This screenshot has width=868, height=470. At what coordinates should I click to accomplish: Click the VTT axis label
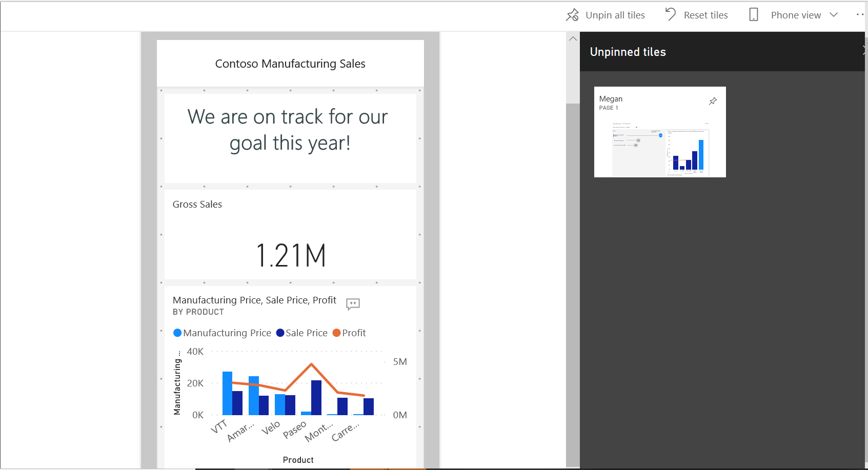[219, 426]
